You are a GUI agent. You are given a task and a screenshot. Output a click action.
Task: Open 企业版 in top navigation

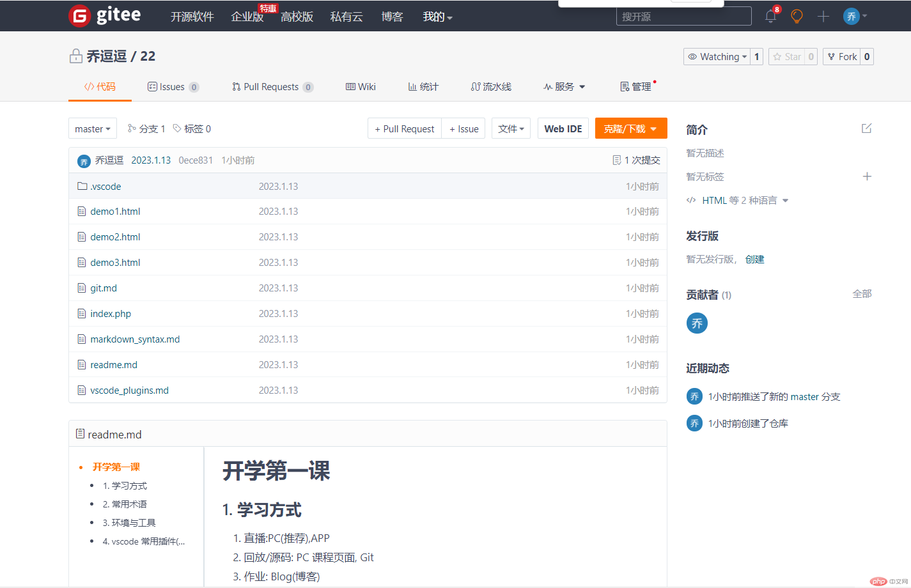[x=247, y=17]
